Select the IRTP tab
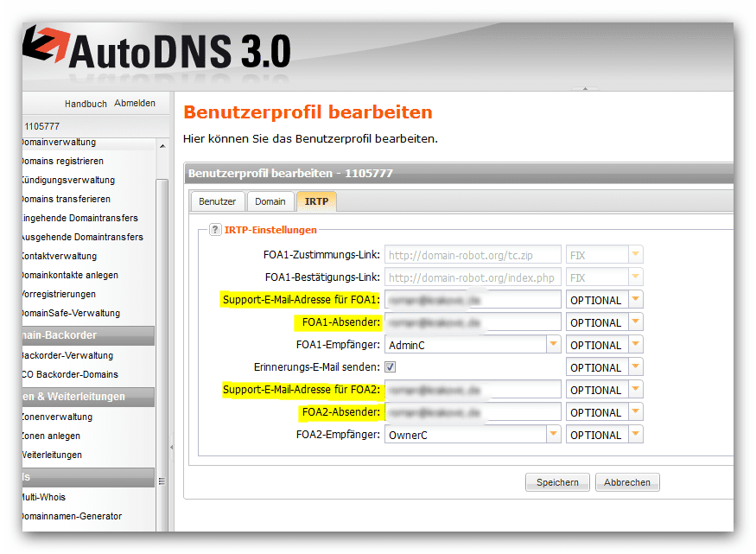 316,201
